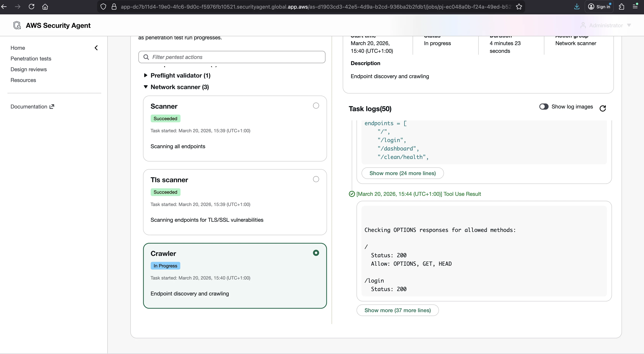Open the Documentation external link

32,107
